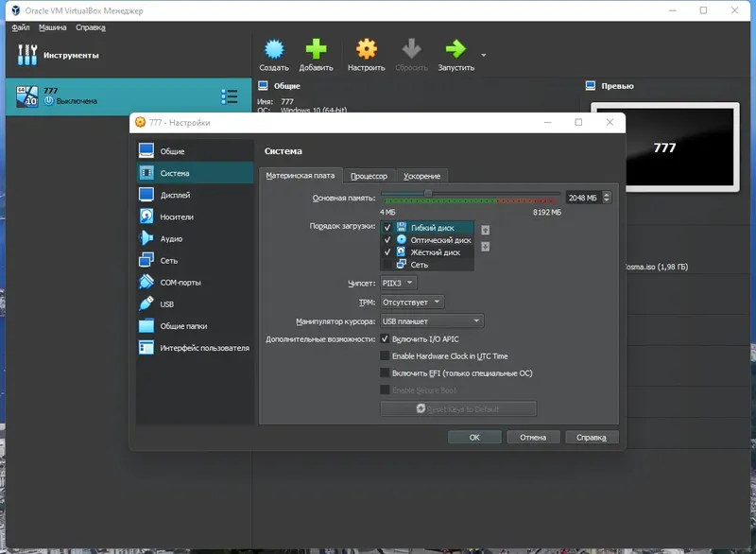Move boot item down with arrow button
Viewport: 756px width, 554px height.
(486, 247)
